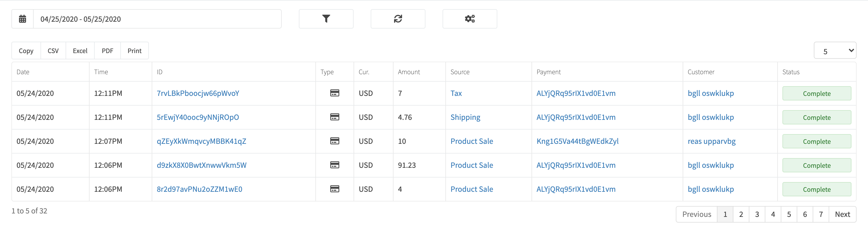868x238 pixels.
Task: Export table with the CSV button
Action: click(53, 51)
